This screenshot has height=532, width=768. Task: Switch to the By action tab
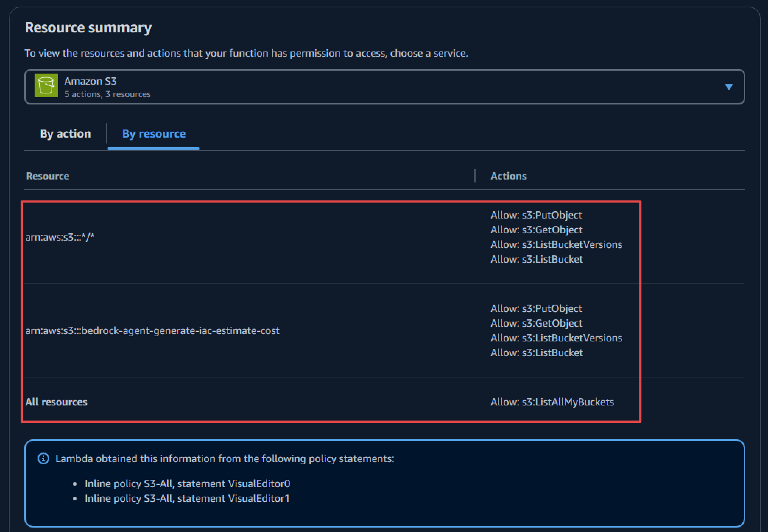pos(65,134)
